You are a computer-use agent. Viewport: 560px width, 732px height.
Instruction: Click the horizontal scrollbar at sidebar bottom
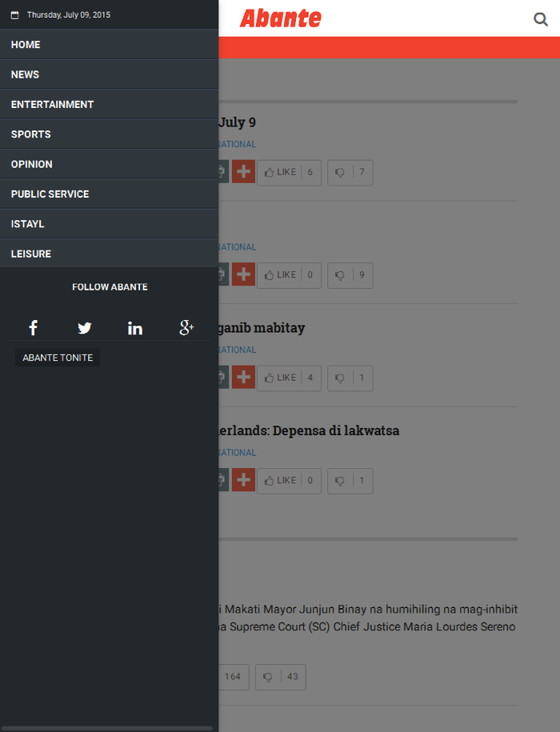pyautogui.click(x=108, y=728)
